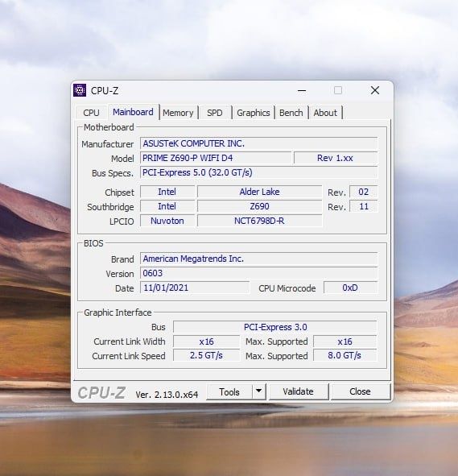The height and width of the screenshot is (476, 458).
Task: Click the Tools button
Action: (x=229, y=392)
